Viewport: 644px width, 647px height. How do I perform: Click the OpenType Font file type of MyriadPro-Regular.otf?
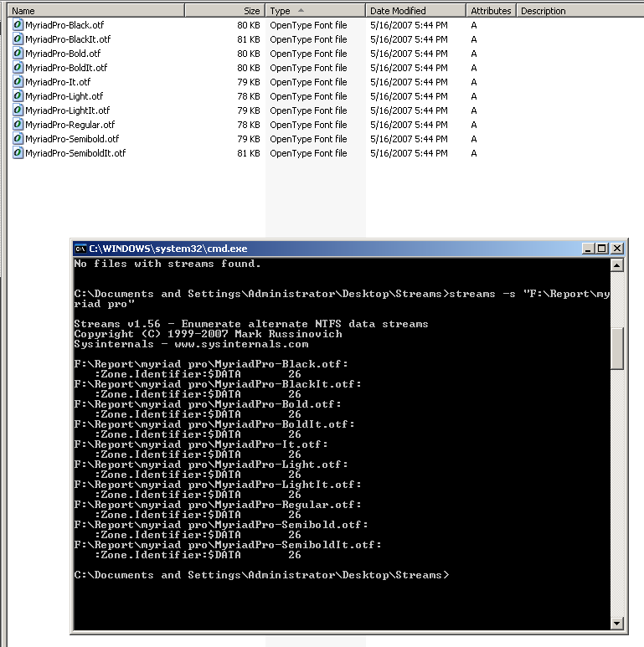coord(308,125)
